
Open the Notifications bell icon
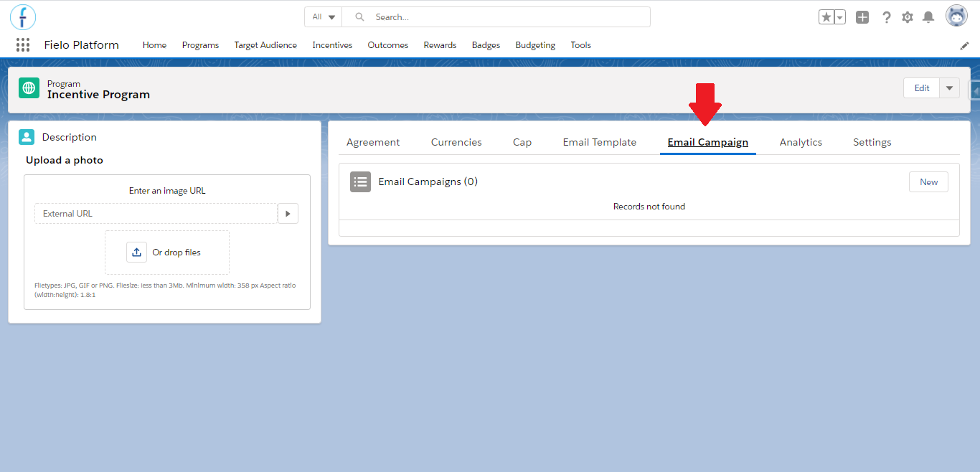click(x=928, y=17)
